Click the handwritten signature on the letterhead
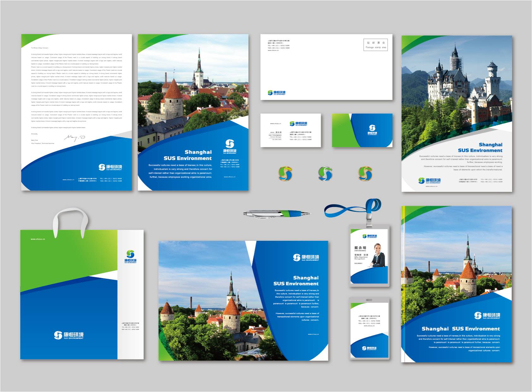This screenshot has height=392, width=532. 74,138
